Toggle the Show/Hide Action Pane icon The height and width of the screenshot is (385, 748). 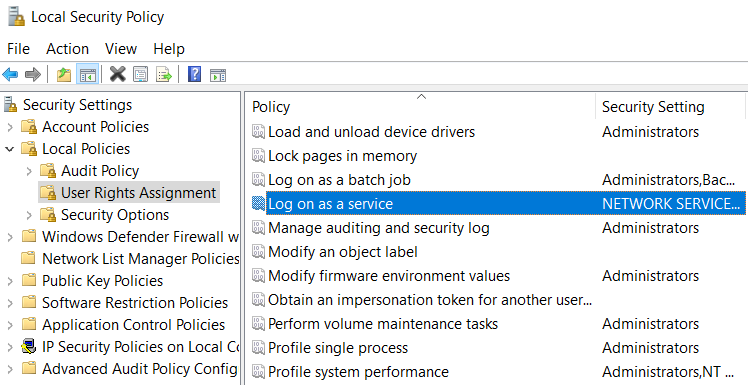pos(218,75)
